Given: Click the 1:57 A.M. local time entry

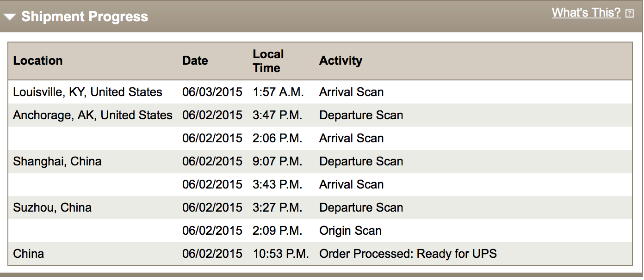Looking at the screenshot, I should point(278,92).
